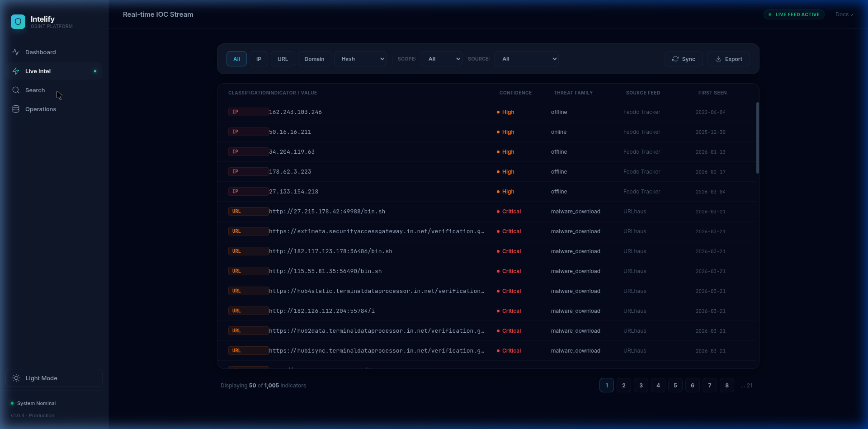Viewport: 868px width, 429px height.
Task: Go to results page 2
Action: tap(623, 385)
